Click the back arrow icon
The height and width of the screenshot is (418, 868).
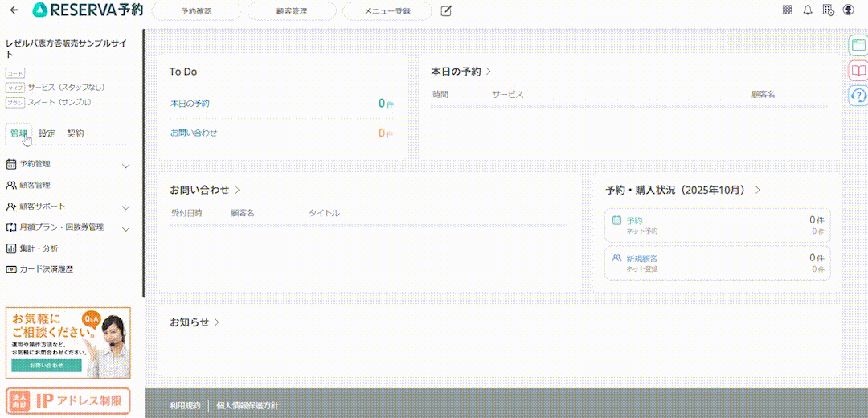(x=14, y=10)
